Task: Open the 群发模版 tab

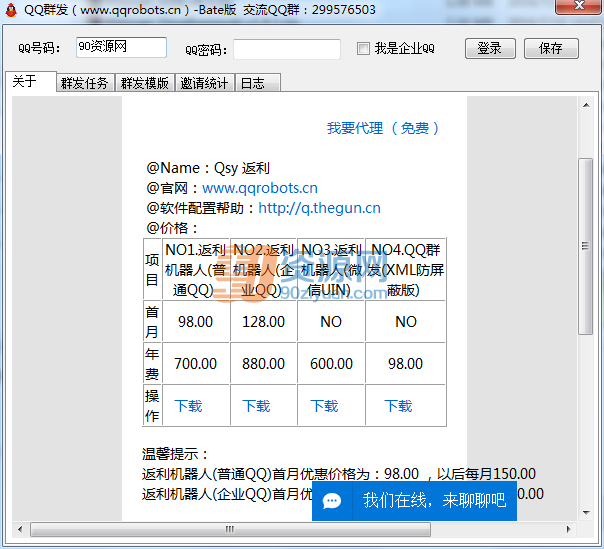Action: [x=145, y=83]
